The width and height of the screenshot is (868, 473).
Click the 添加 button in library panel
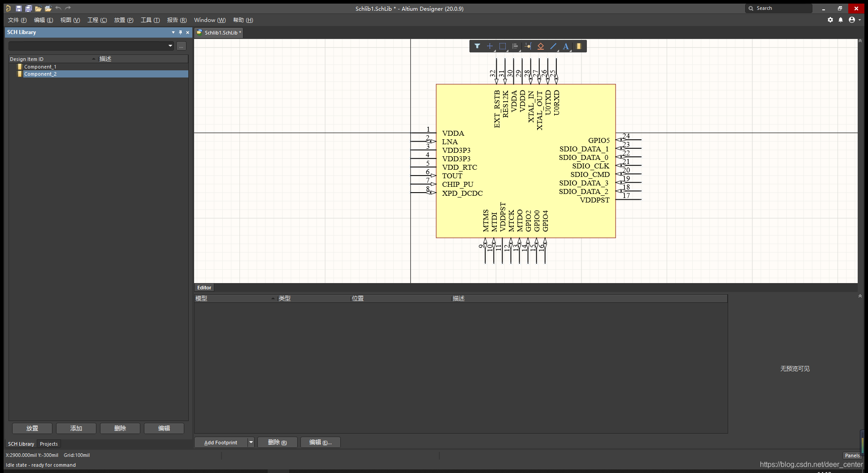coord(76,428)
